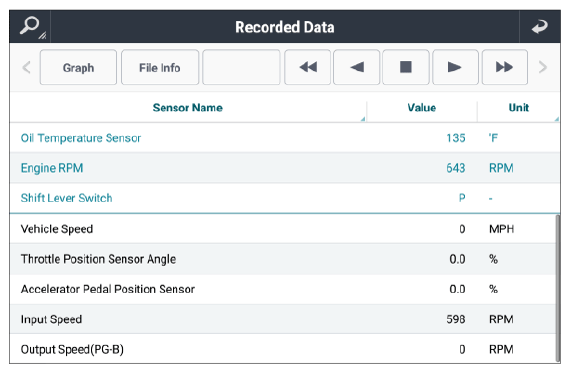Select Throttle Position Sensor Angle row
Image resolution: width=570 pixels, height=373 pixels.
coord(283,259)
